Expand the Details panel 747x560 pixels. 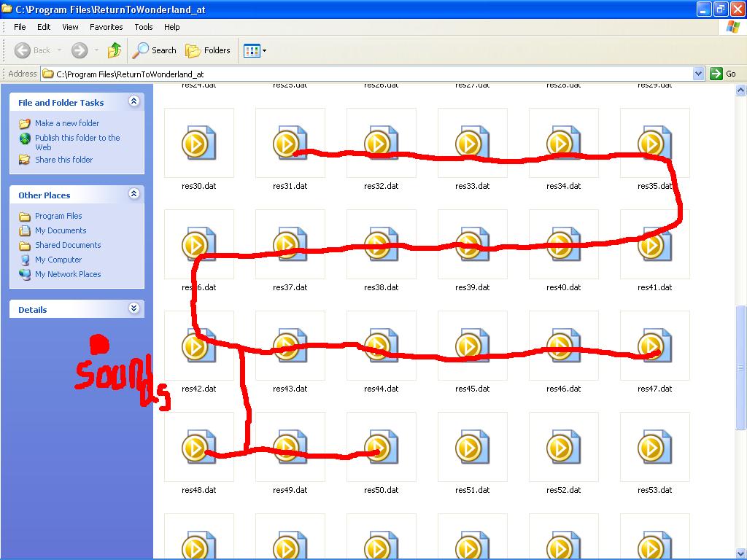pos(133,309)
